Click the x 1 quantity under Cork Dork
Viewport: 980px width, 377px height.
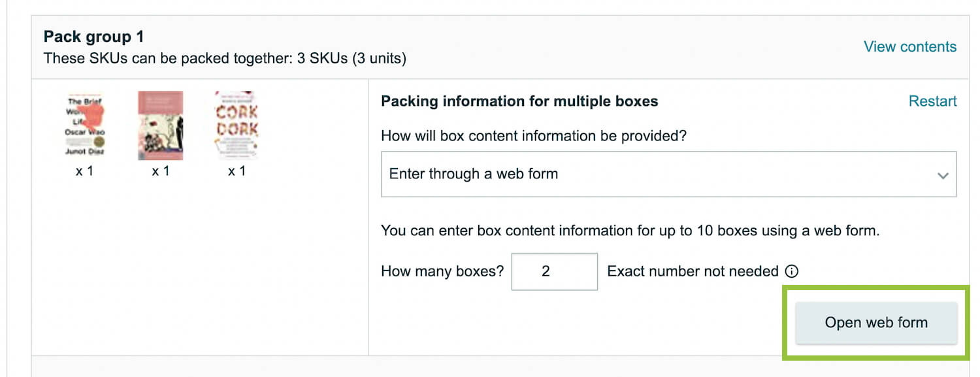click(237, 171)
